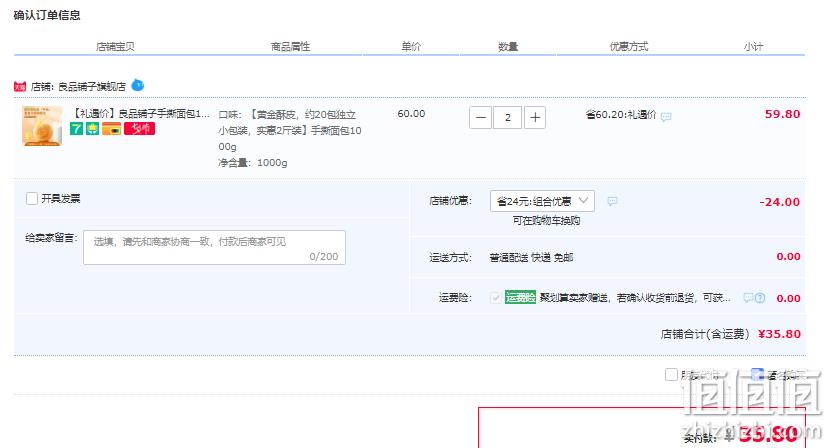The height and width of the screenshot is (448, 831).
Task: Click the green 运费险 tag label
Action: point(520,297)
